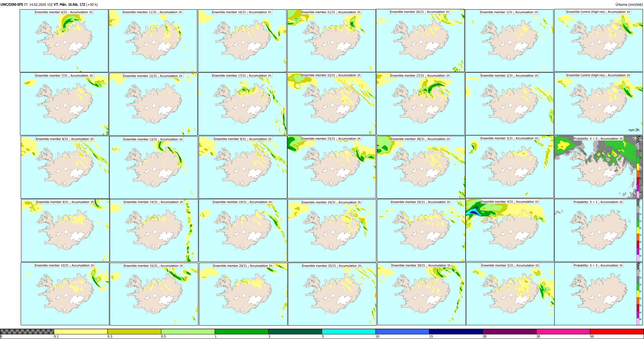Image resolution: width=644 pixels, height=339 pixels.
Task: Open the Ensemble member 26/31 map
Action: pos(420,41)
